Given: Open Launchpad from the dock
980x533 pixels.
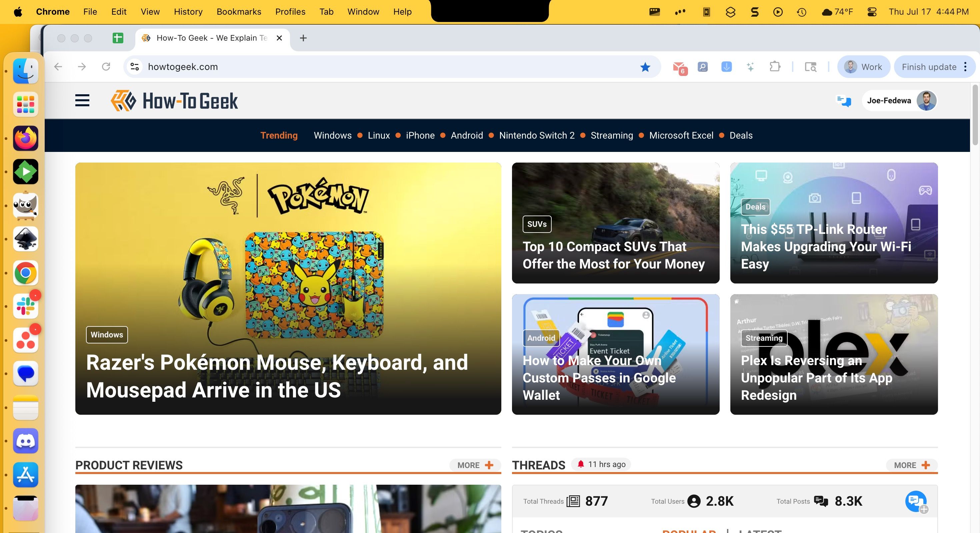Looking at the screenshot, I should 25,105.
